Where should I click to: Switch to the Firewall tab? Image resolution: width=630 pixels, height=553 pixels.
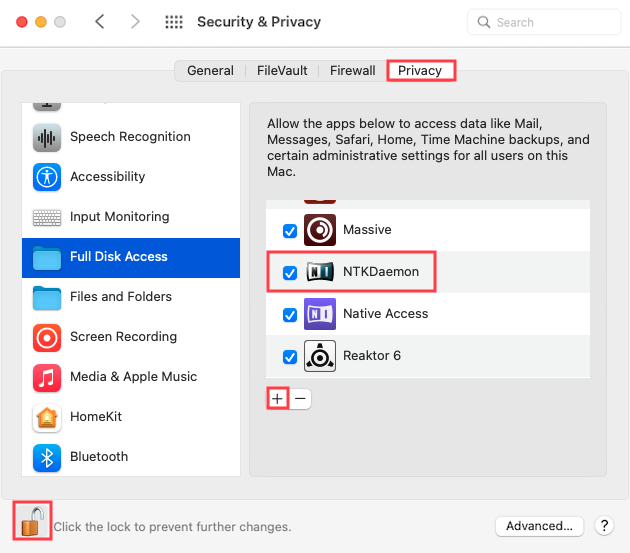tap(352, 71)
